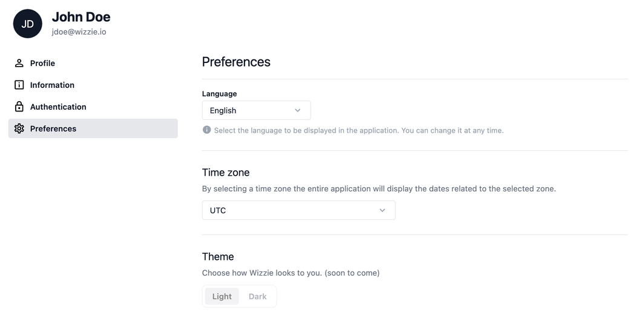
Task: Open the Authentication section
Action: [x=58, y=107]
